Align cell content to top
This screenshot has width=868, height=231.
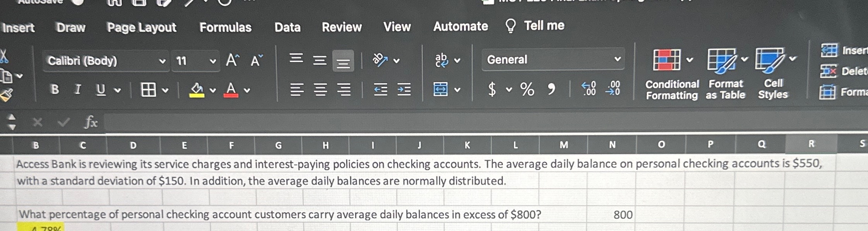[x=297, y=59]
